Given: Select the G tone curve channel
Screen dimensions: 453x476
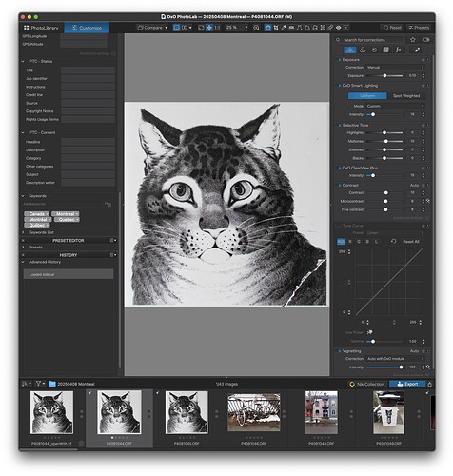Looking at the screenshot, I should [x=359, y=242].
